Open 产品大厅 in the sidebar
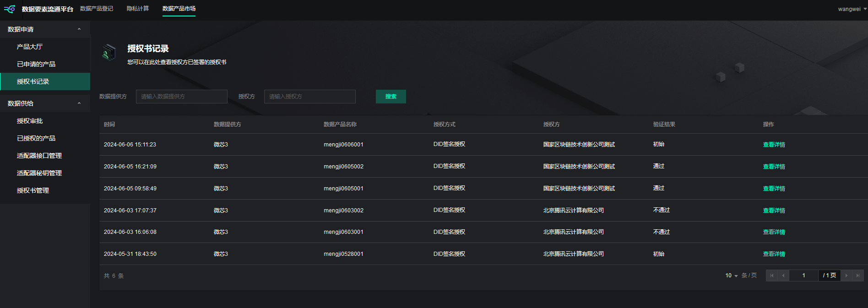This screenshot has height=308, width=868. 30,47
